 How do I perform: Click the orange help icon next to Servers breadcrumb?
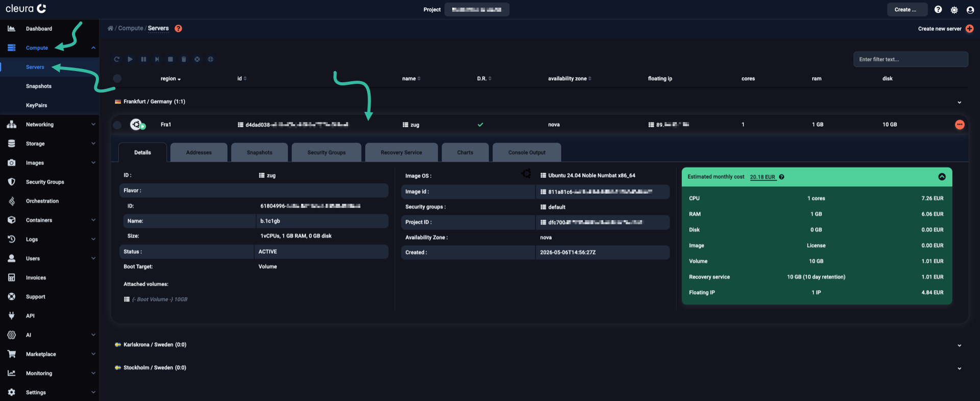178,29
